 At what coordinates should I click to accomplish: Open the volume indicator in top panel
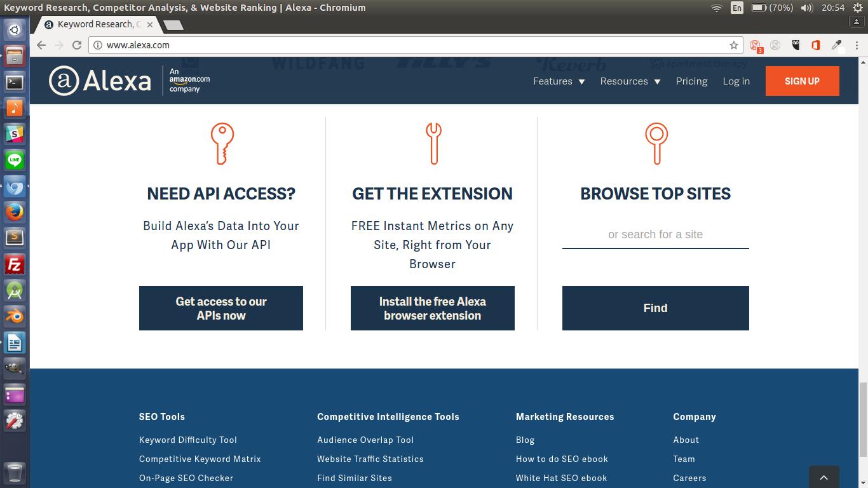[807, 8]
